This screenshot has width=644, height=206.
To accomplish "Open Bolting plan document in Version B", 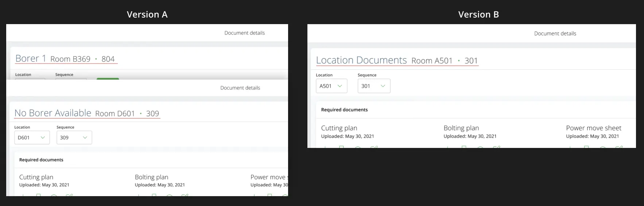I will [461, 128].
